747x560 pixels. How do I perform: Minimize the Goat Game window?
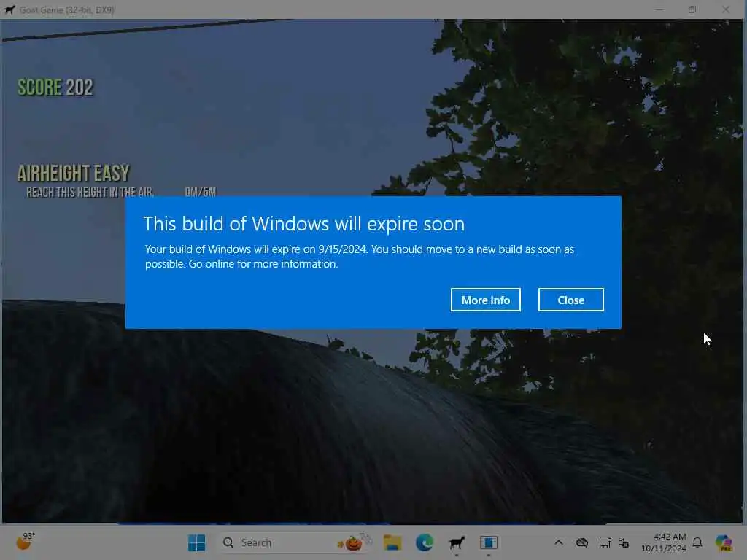click(659, 9)
